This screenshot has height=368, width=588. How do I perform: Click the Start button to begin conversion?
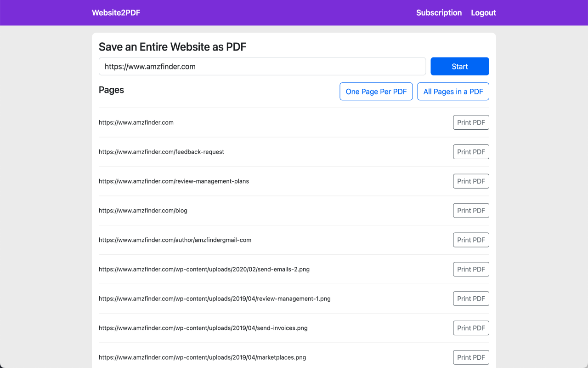pyautogui.click(x=459, y=66)
